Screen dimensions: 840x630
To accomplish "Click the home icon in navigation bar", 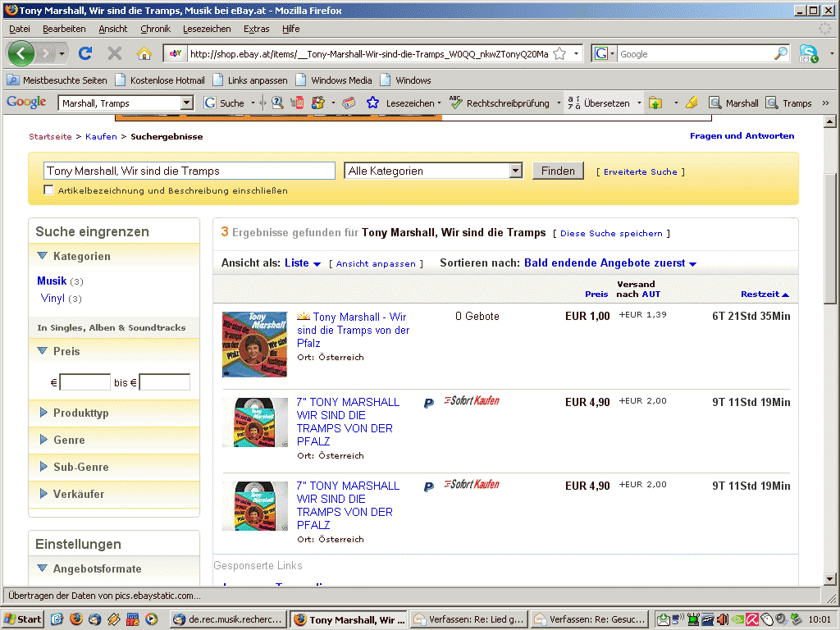I will [144, 53].
